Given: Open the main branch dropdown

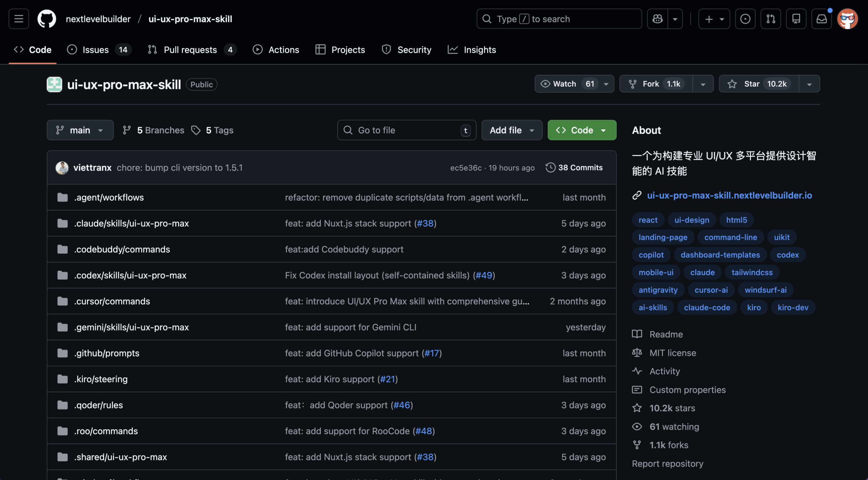Looking at the screenshot, I should pos(80,130).
